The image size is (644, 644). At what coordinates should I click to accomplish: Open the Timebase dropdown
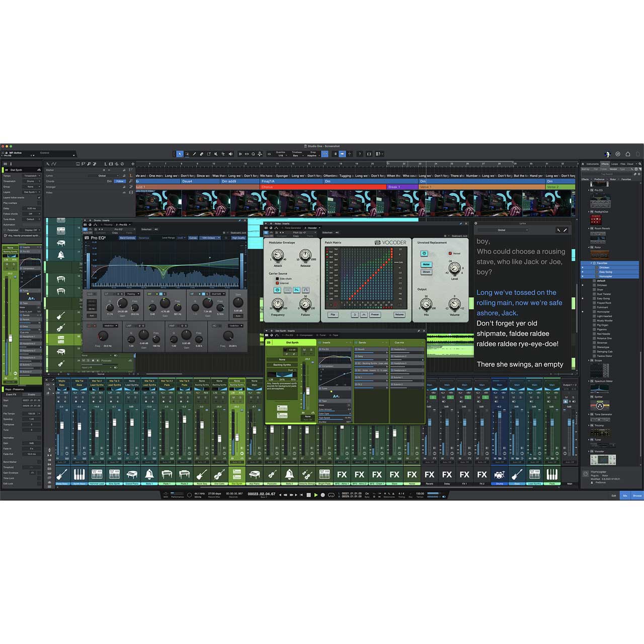point(298,155)
